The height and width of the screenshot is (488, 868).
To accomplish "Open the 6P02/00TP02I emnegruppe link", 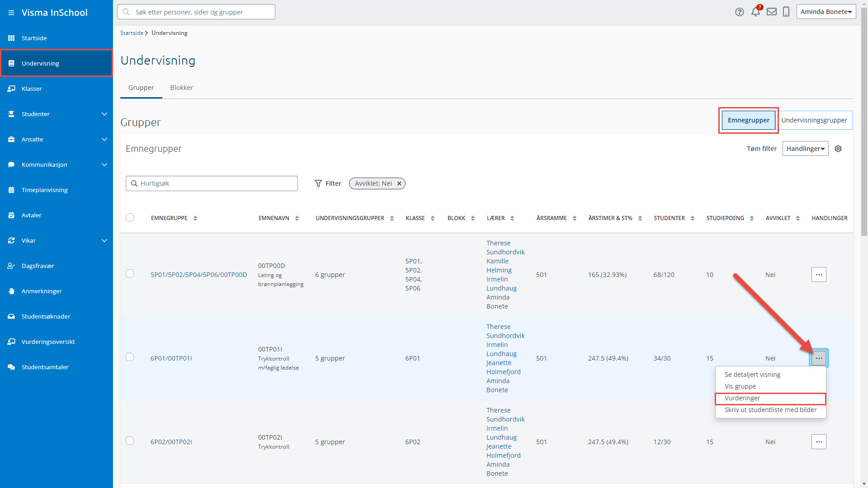I will pos(171,442).
